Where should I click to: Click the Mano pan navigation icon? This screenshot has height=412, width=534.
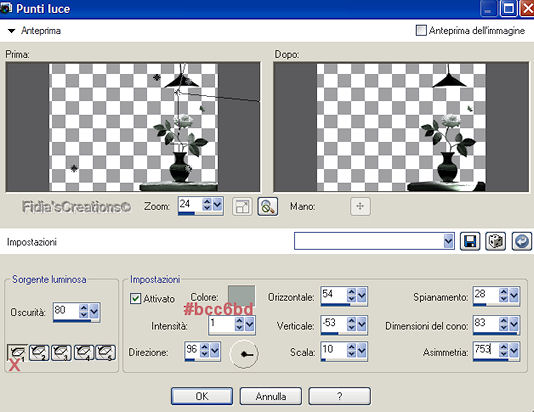point(360,206)
